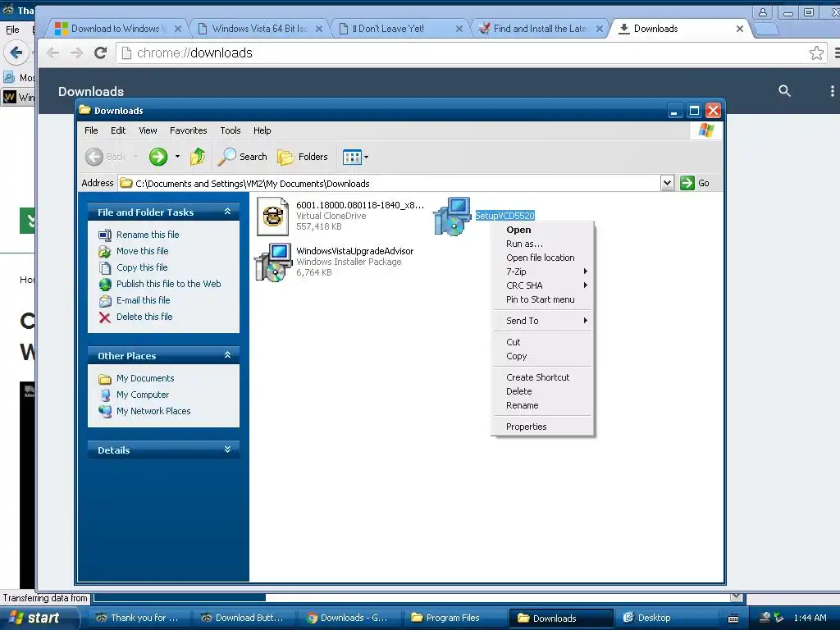Toggle the Folders pane button
Image resolution: width=840 pixels, height=630 pixels.
pyautogui.click(x=303, y=157)
